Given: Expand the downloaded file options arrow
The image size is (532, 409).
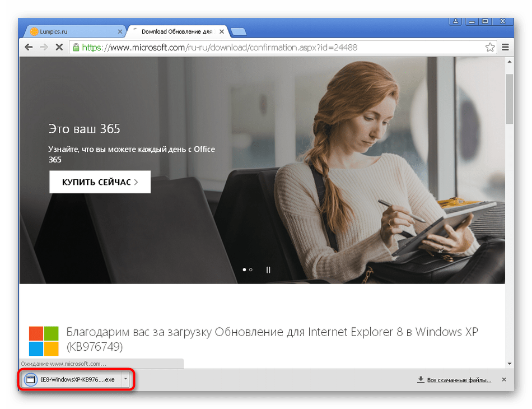Looking at the screenshot, I should (x=126, y=379).
